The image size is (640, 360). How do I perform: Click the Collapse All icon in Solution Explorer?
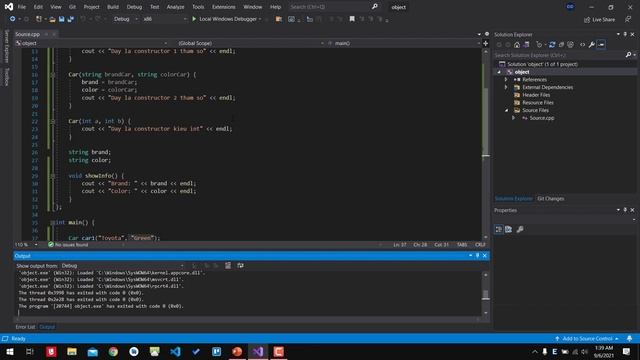(561, 45)
